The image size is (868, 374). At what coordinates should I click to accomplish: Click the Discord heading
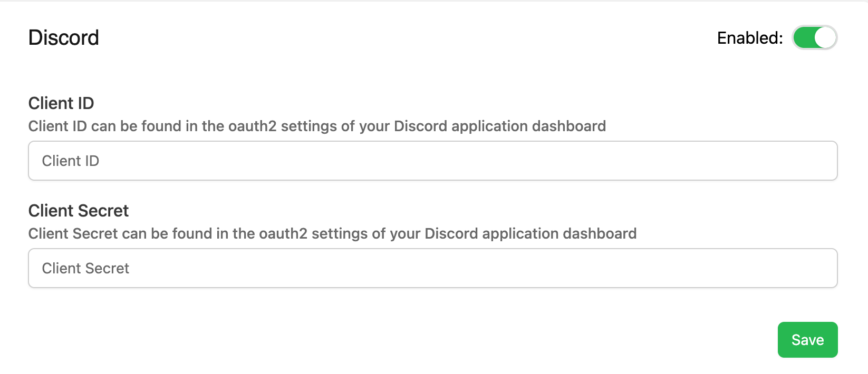pyautogui.click(x=63, y=37)
